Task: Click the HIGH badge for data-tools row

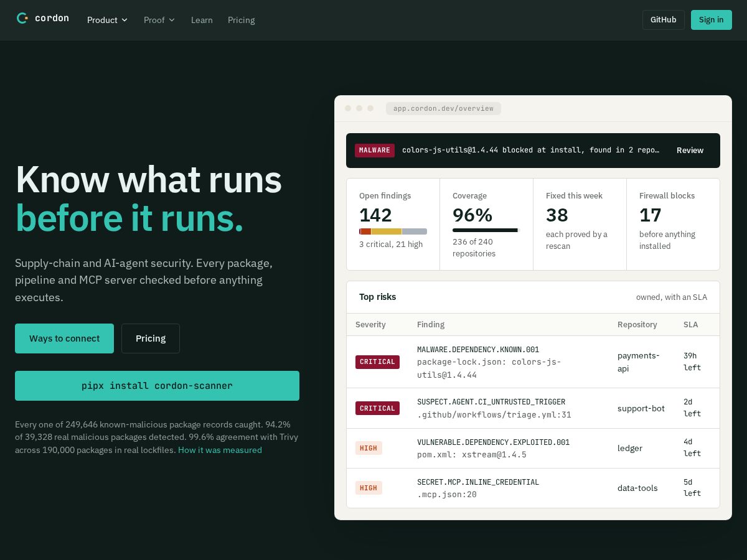Action: [x=369, y=488]
